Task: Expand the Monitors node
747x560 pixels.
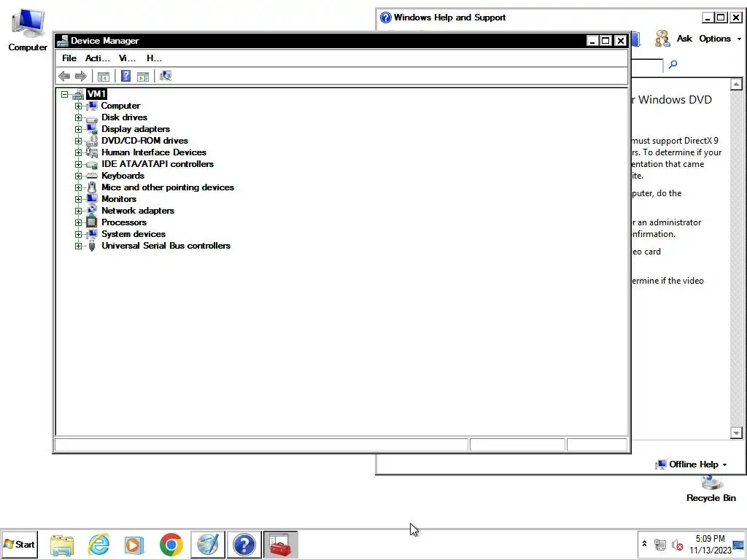Action: [x=78, y=199]
